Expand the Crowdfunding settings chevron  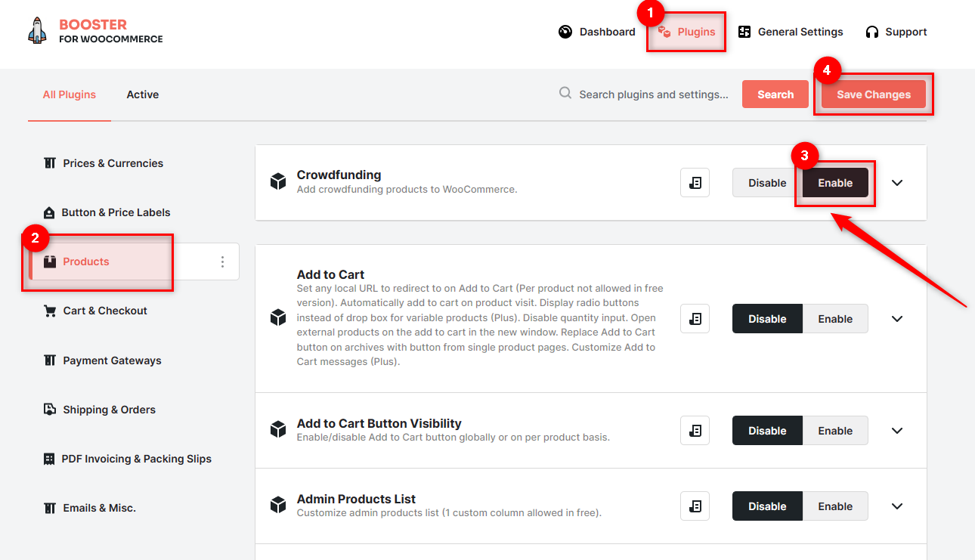[897, 183]
